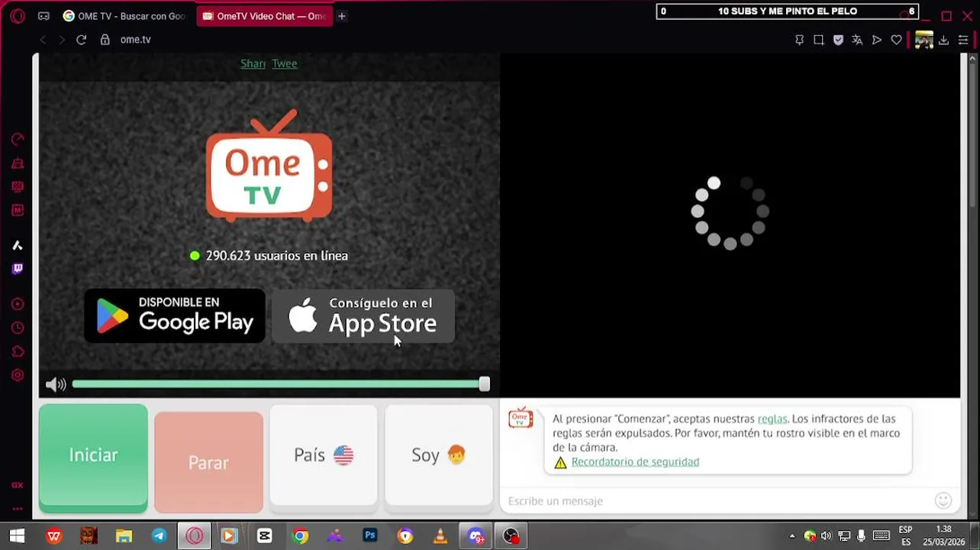Open Photoshop in taskbar

point(370,535)
